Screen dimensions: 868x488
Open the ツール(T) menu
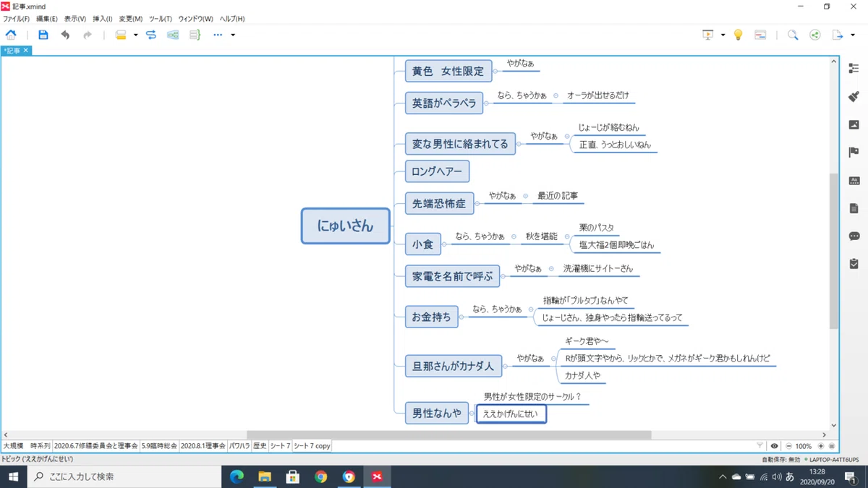pos(161,19)
